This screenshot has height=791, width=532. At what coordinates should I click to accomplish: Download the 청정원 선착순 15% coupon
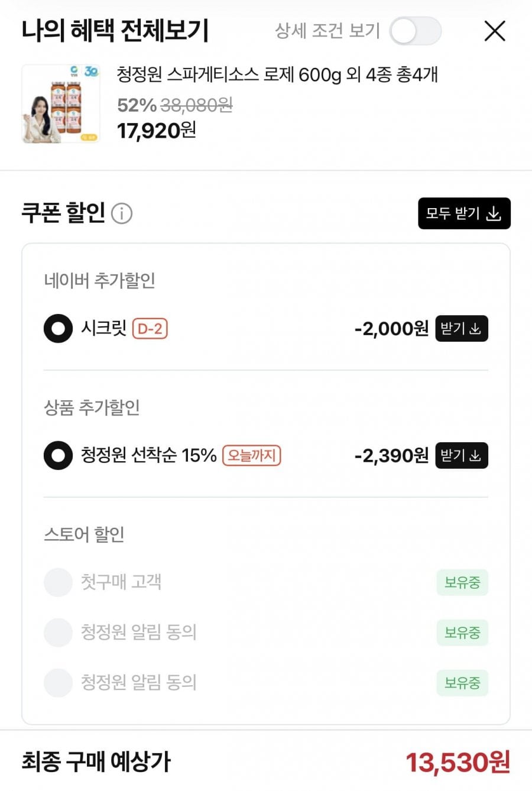[461, 455]
